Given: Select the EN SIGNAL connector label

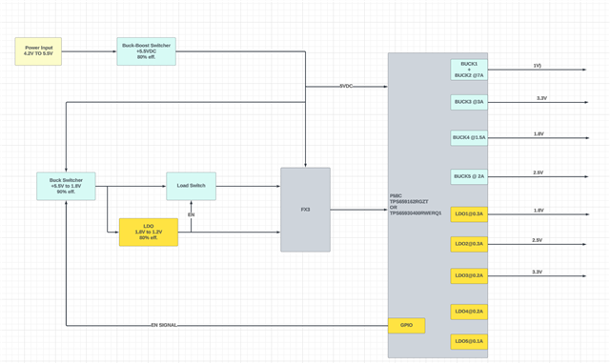Looking at the screenshot, I should coord(164,325).
